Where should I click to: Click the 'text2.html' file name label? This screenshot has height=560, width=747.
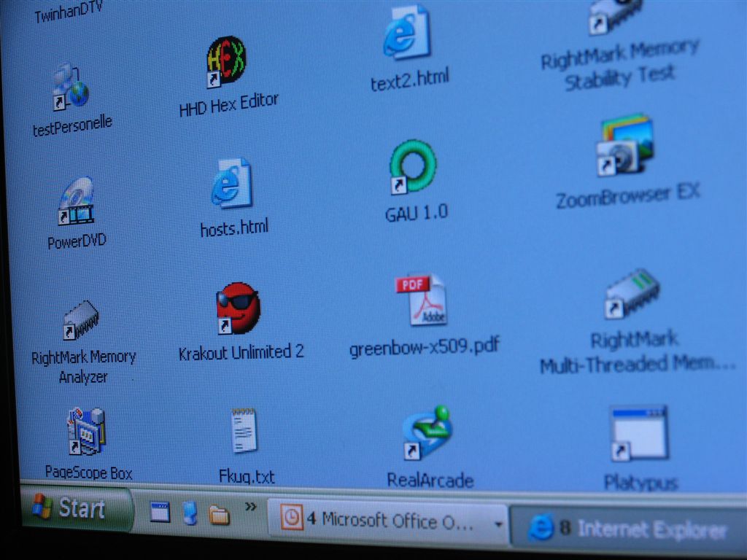point(410,79)
